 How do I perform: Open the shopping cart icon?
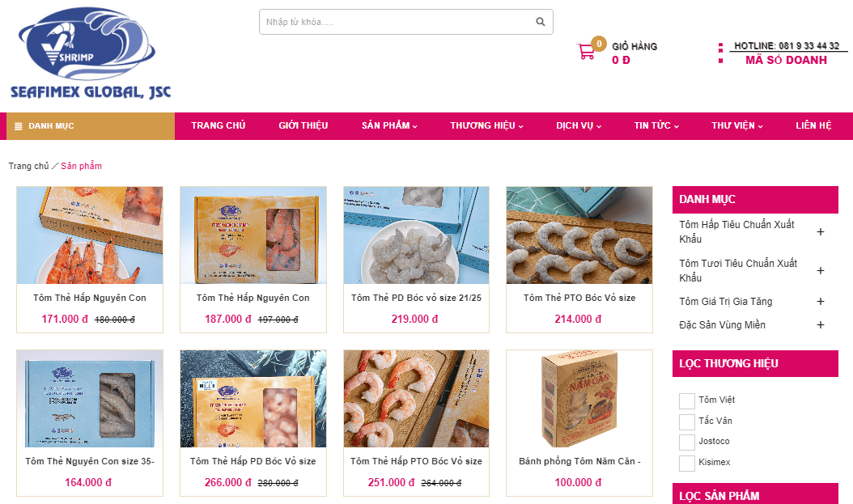pyautogui.click(x=587, y=52)
